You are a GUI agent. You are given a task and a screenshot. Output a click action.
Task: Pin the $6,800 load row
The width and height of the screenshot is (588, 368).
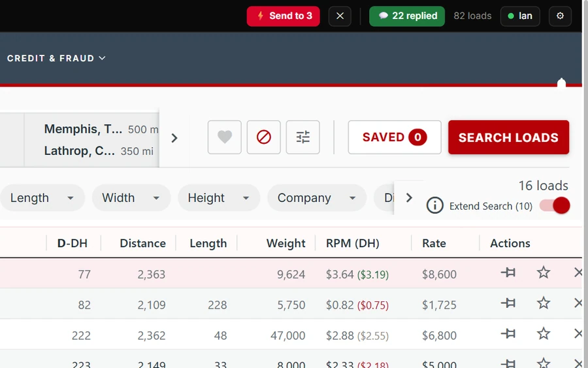coord(508,334)
